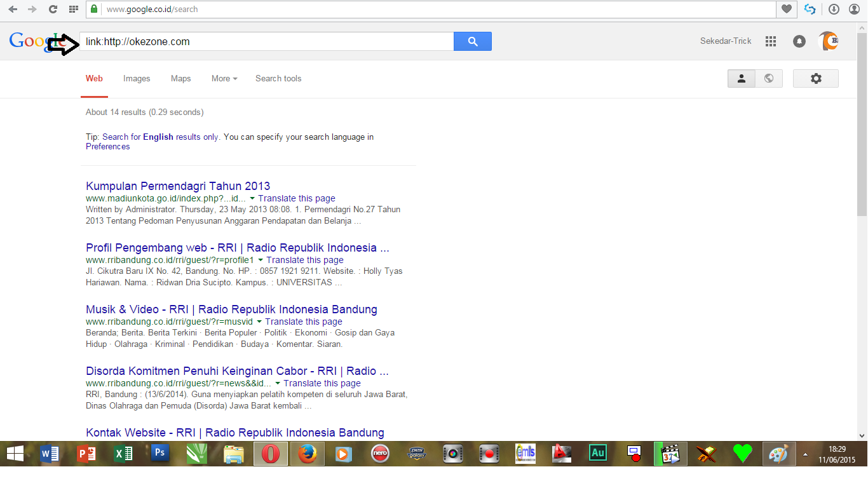Bookmark page with the heart icon

pos(787,9)
